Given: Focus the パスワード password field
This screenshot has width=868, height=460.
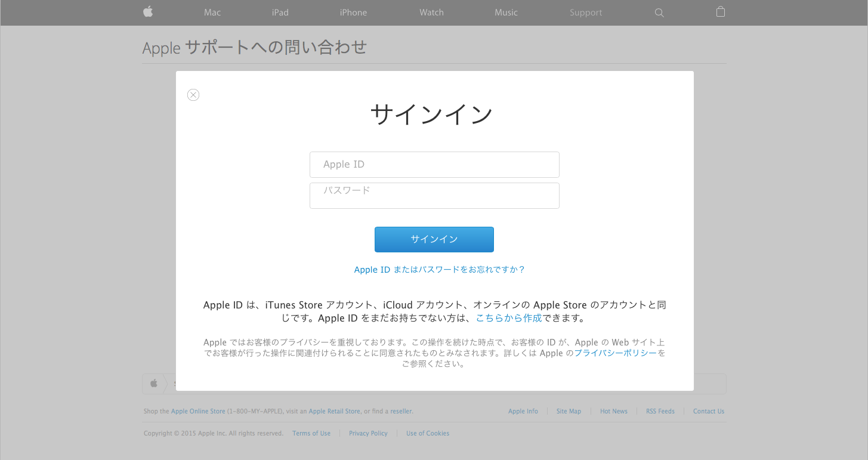Looking at the screenshot, I should click(x=434, y=196).
